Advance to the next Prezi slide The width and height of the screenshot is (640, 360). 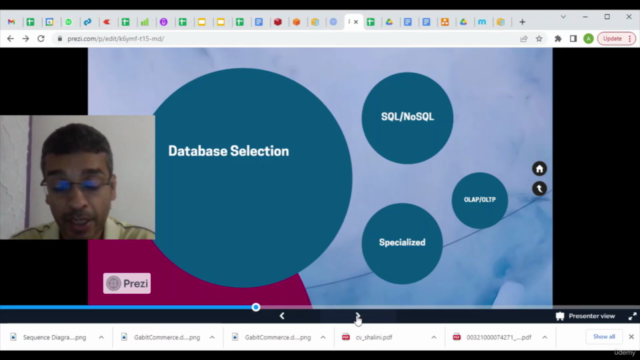(x=358, y=316)
